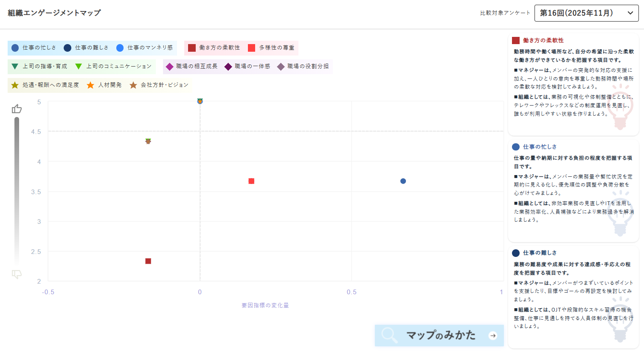
Task: Click the red square in 働き方の柔軟性 card
Action: click(516, 41)
